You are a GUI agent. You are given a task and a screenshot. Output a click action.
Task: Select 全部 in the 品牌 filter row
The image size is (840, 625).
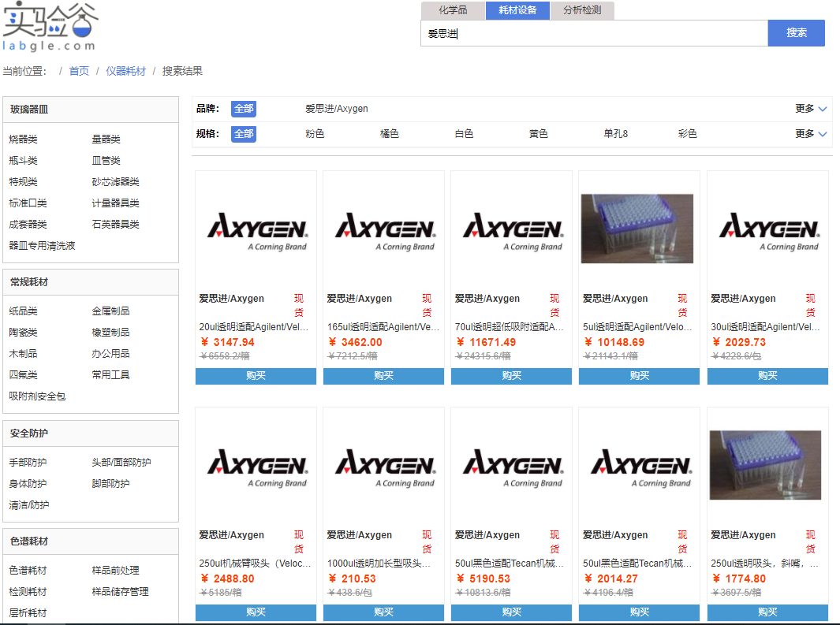pos(244,109)
